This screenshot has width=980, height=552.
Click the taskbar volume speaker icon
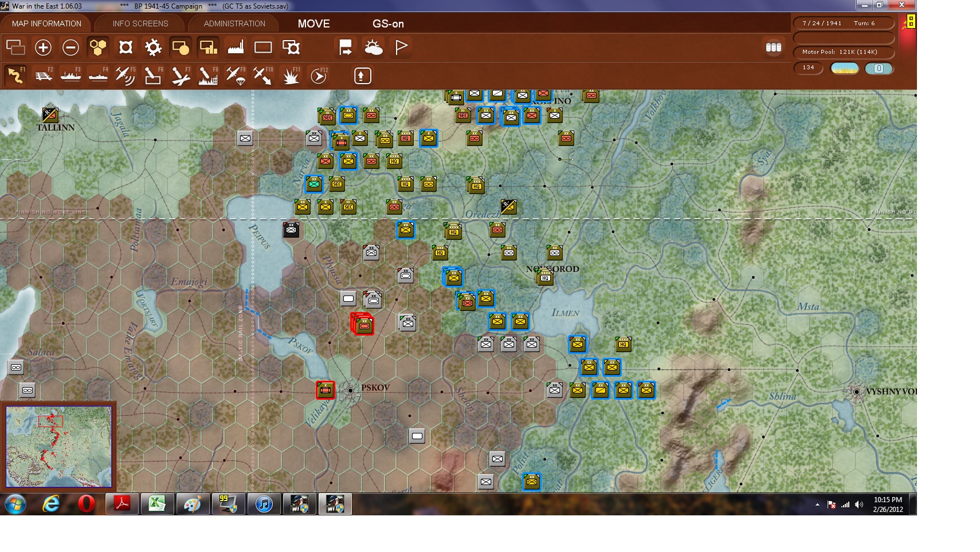859,504
